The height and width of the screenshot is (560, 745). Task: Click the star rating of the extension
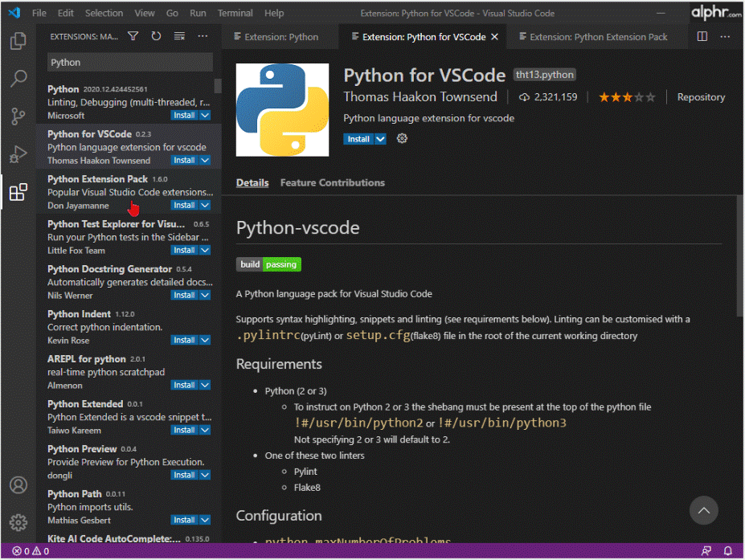pos(627,97)
